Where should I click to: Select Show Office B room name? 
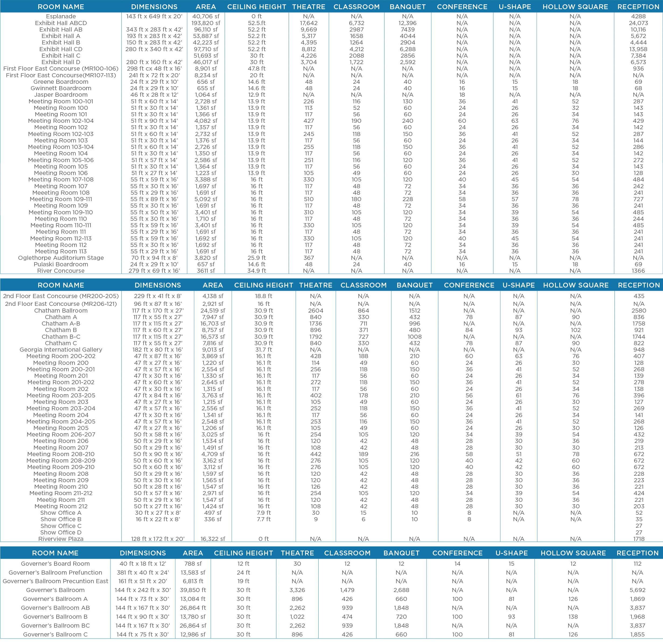[61, 519]
